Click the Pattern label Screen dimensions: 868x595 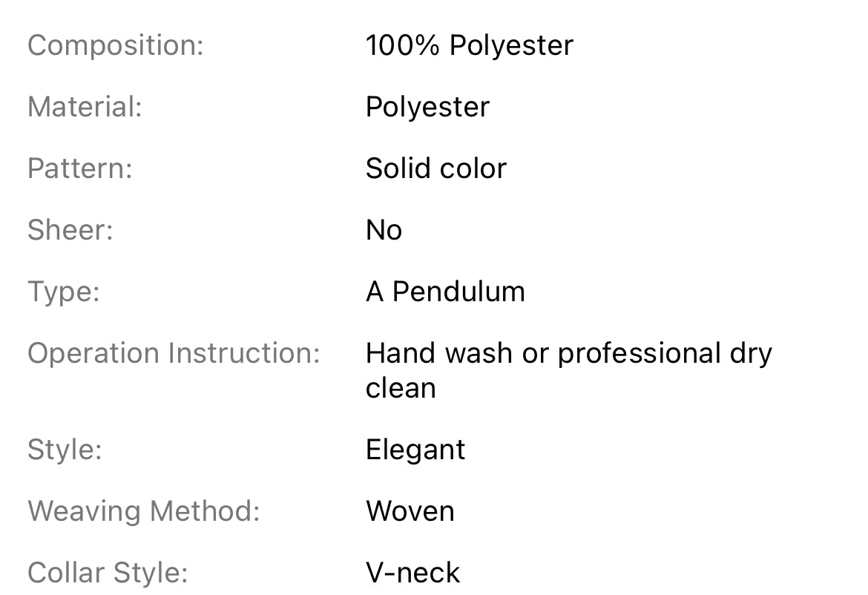click(x=79, y=169)
